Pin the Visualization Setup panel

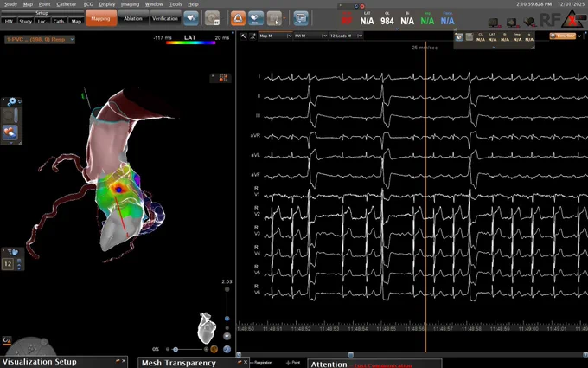pyautogui.click(x=118, y=361)
